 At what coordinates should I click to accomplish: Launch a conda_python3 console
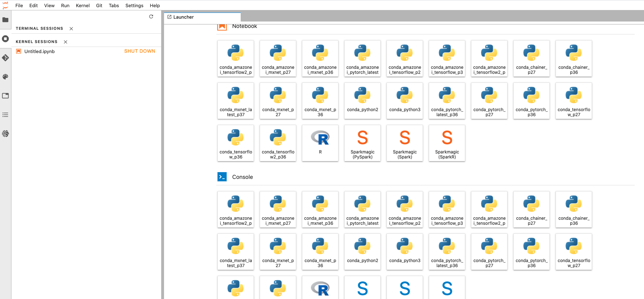pos(405,252)
